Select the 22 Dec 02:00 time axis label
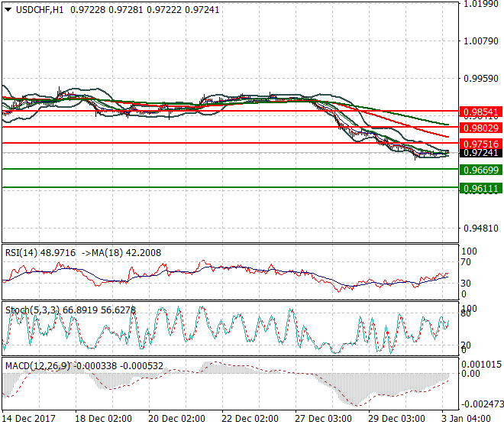The width and height of the screenshot is (504, 428). click(x=250, y=419)
